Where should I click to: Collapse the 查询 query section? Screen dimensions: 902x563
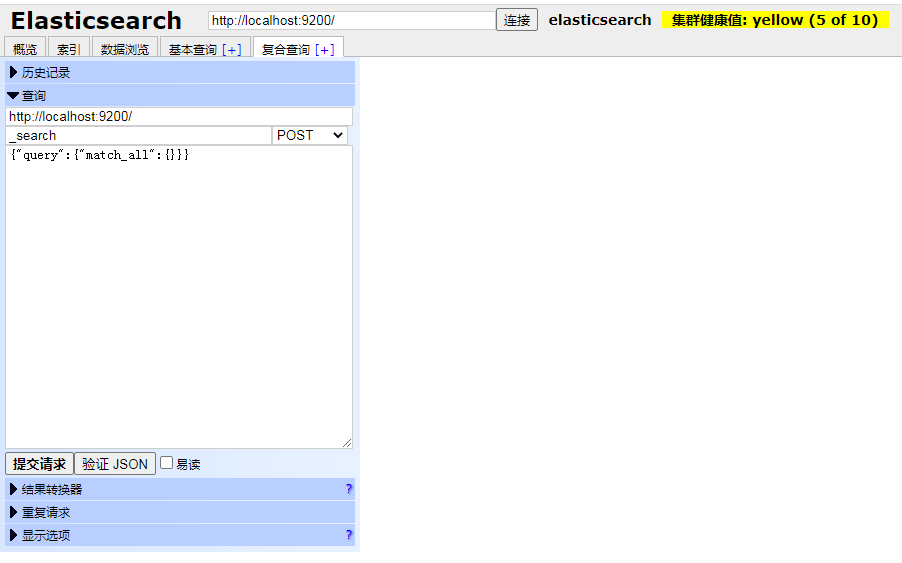(x=180, y=95)
